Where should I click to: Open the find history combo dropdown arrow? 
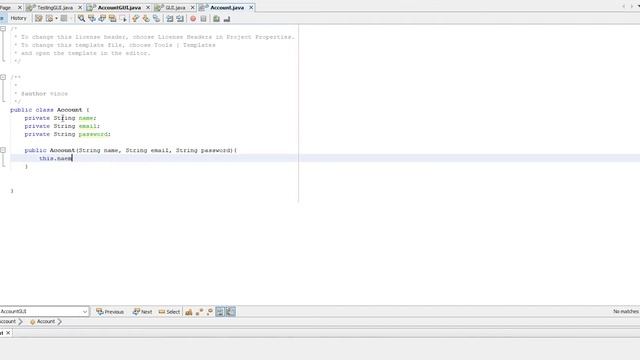85,311
